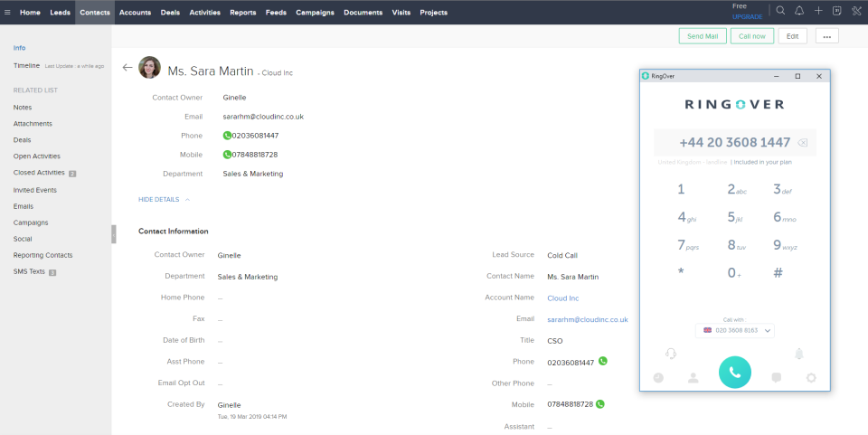Dial digit 1 on RingOver keypad
The height and width of the screenshot is (435, 868).
point(681,189)
